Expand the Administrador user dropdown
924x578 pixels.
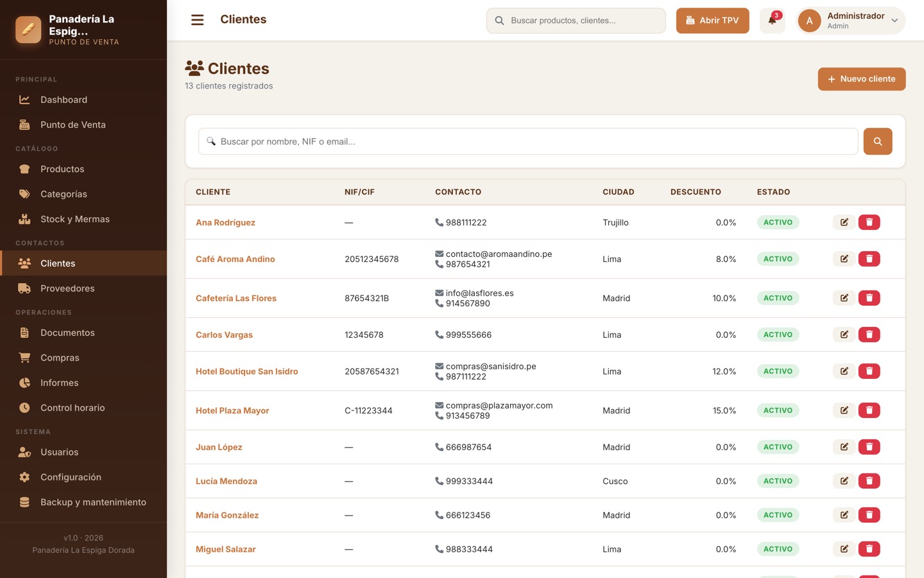pyautogui.click(x=850, y=21)
